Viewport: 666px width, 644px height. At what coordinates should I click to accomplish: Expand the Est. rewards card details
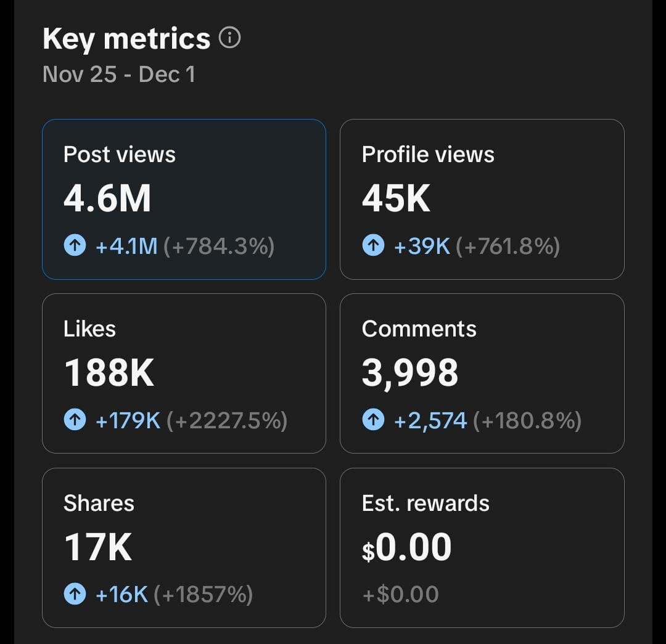point(482,548)
